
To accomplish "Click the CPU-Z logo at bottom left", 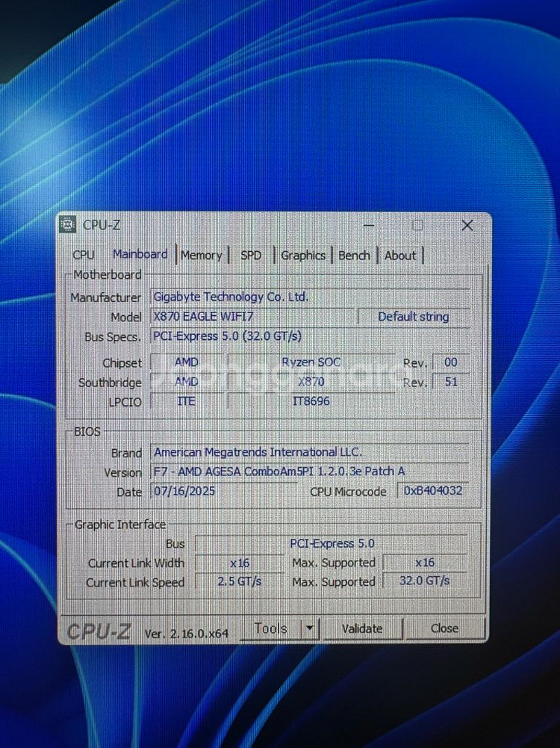I will point(98,631).
